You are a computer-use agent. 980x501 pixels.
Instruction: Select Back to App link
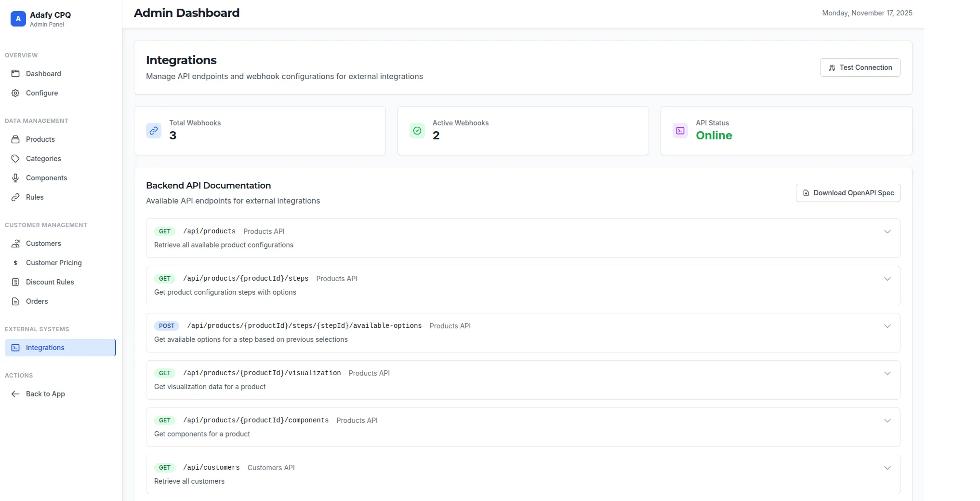[x=45, y=393]
